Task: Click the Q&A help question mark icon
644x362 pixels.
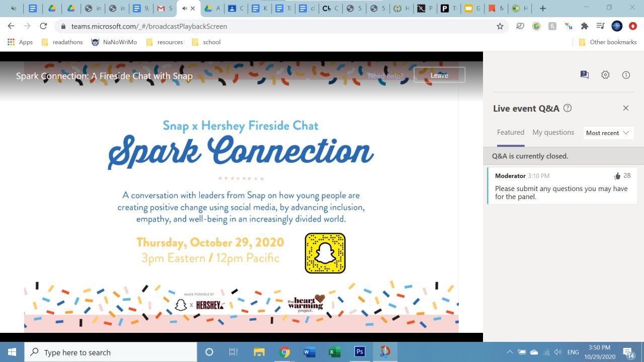Action: 568,108
